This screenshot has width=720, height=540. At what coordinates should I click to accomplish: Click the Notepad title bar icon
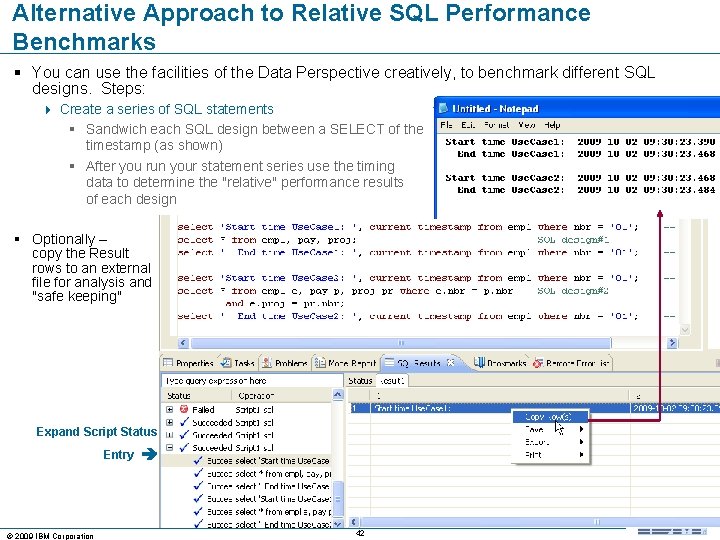(443, 108)
